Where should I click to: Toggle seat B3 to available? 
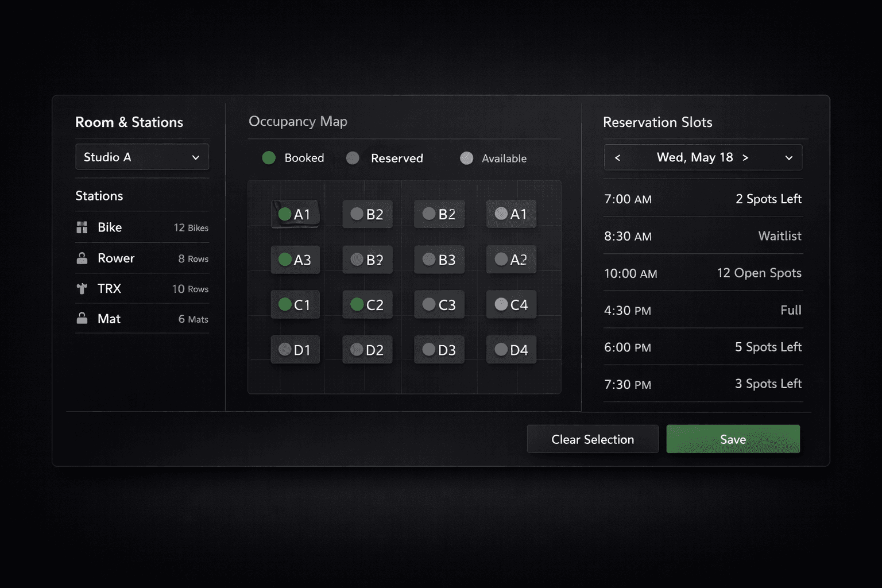(439, 260)
